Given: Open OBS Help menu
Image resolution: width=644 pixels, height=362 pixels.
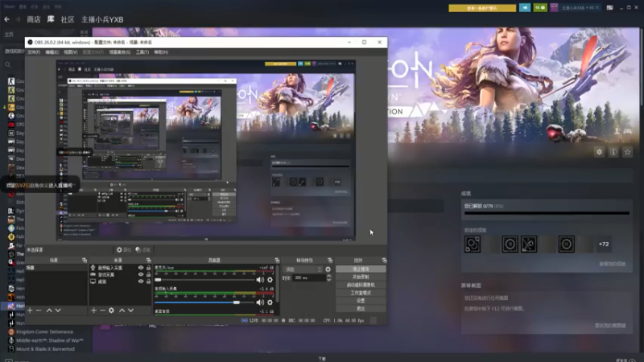Looking at the screenshot, I should 161,52.
